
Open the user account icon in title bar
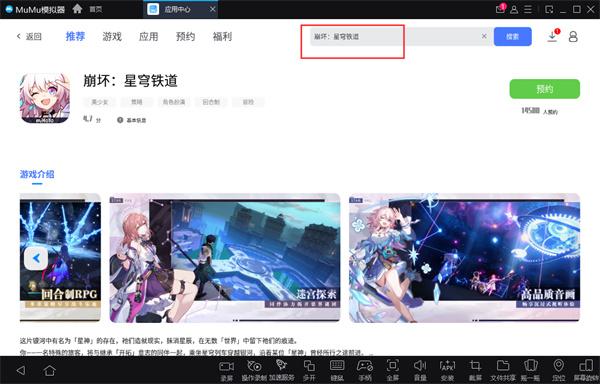[514, 9]
